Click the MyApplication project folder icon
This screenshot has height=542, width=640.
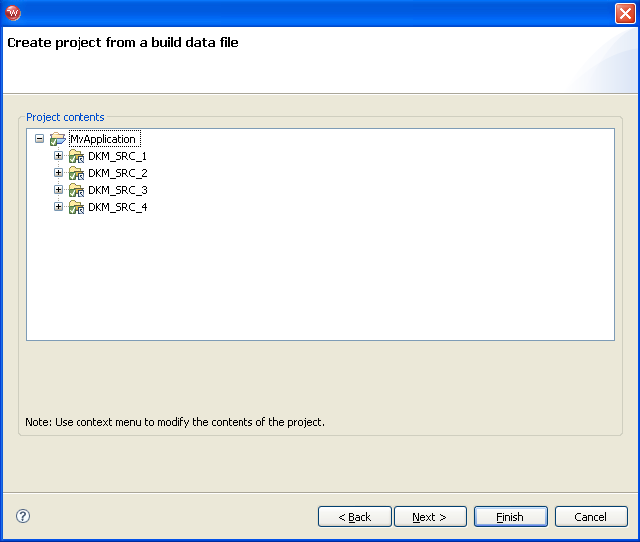click(x=58, y=139)
